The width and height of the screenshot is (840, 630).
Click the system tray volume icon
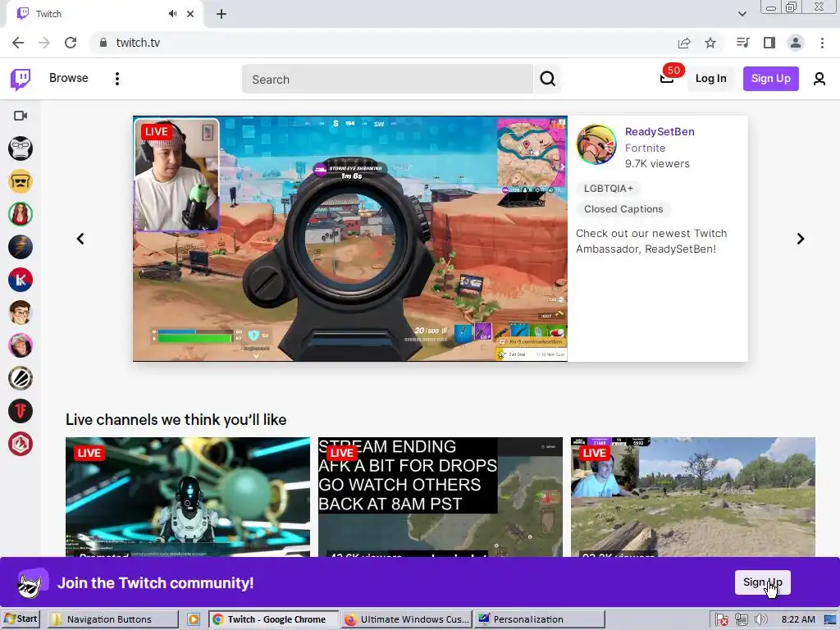pyautogui.click(x=760, y=620)
